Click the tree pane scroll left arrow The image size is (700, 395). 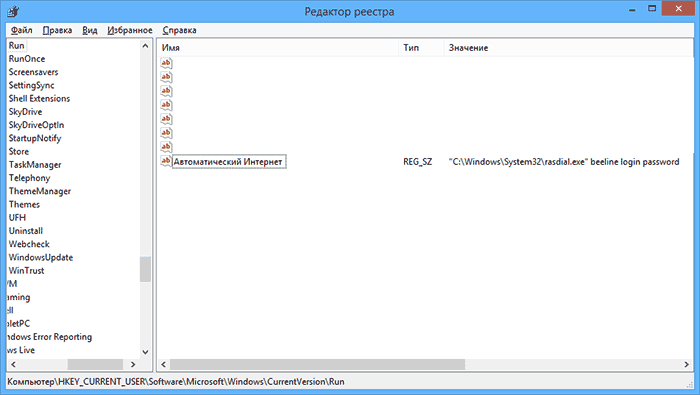pyautogui.click(x=13, y=364)
